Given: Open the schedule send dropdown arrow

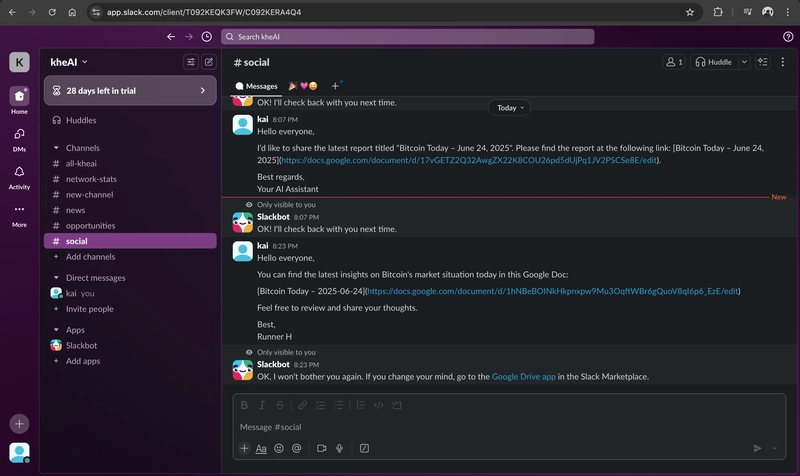Looking at the screenshot, I should pos(774,448).
